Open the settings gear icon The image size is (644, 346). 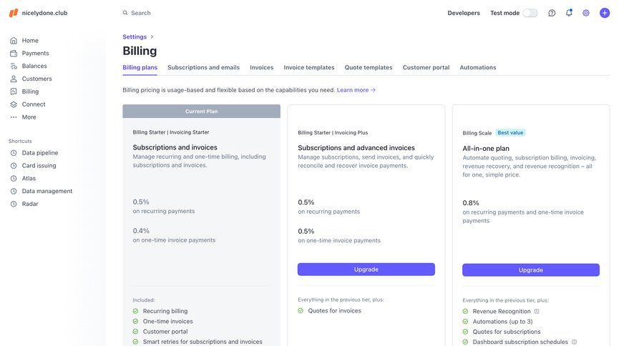(586, 13)
